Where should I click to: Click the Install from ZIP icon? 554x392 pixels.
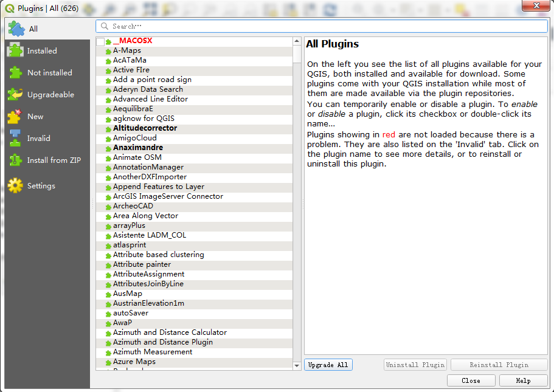(x=15, y=160)
